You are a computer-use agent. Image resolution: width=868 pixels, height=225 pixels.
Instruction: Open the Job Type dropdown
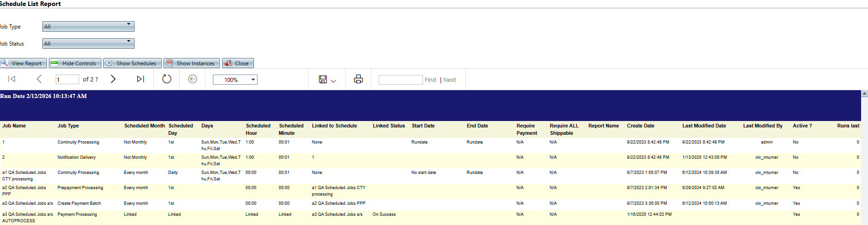[x=88, y=26]
